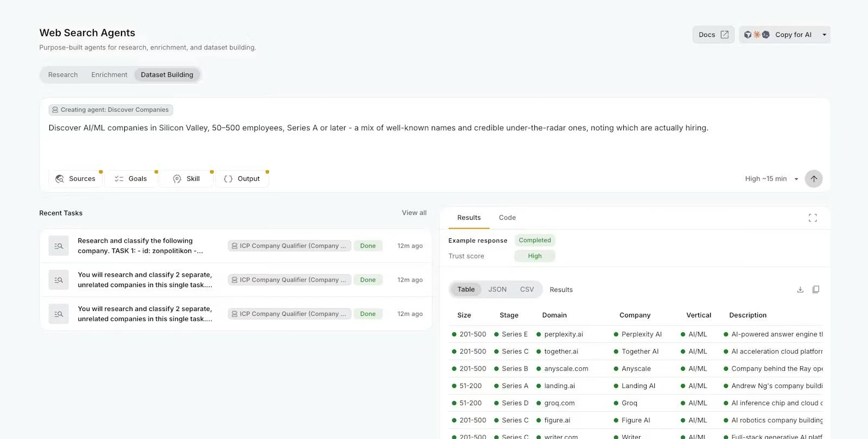This screenshot has width=868, height=439.
Task: Select the Results tab
Action: [469, 218]
